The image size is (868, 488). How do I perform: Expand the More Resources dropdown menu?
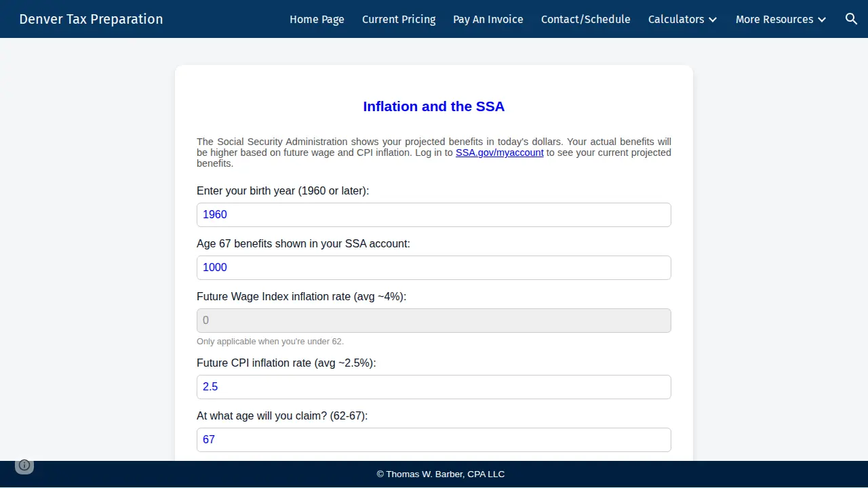[x=781, y=20]
